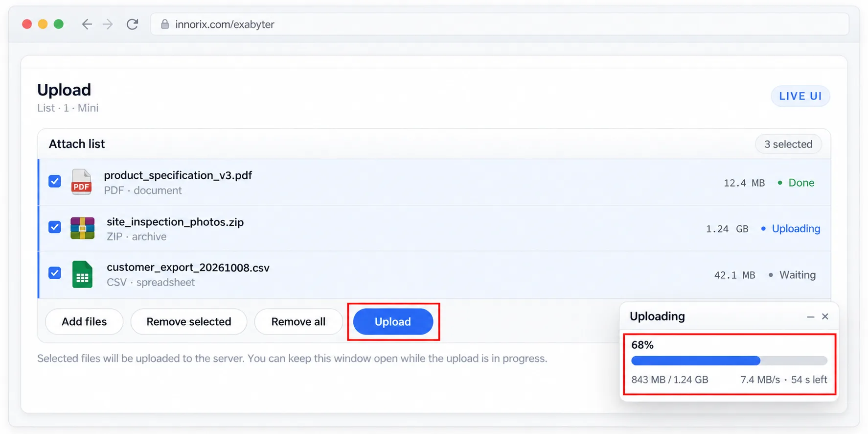Click the PDF file icon for product_specification_v3.pdf
This screenshot has height=434, width=868.
(81, 182)
